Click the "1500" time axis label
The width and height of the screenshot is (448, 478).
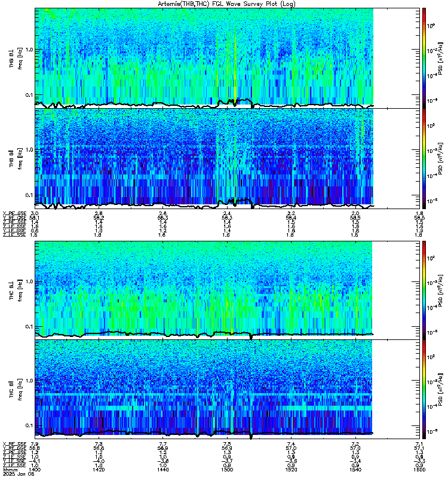click(x=227, y=470)
